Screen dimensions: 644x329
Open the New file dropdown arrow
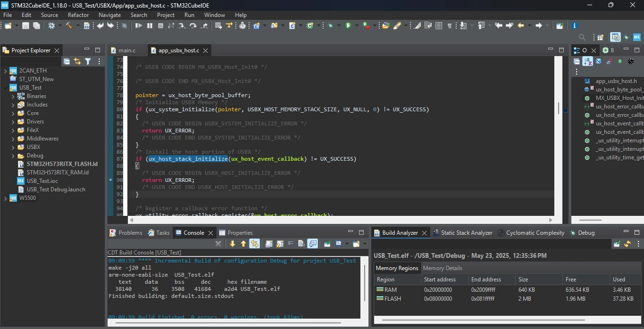[17, 25]
